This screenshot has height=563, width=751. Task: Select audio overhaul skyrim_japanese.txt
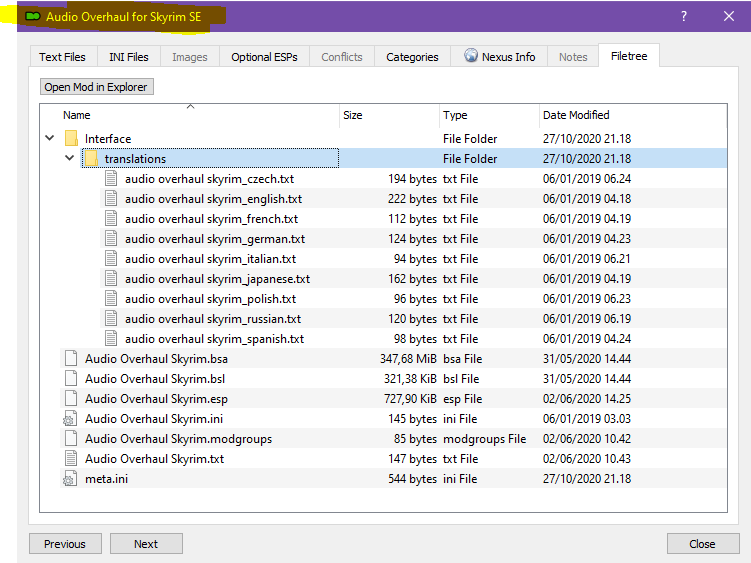217,279
